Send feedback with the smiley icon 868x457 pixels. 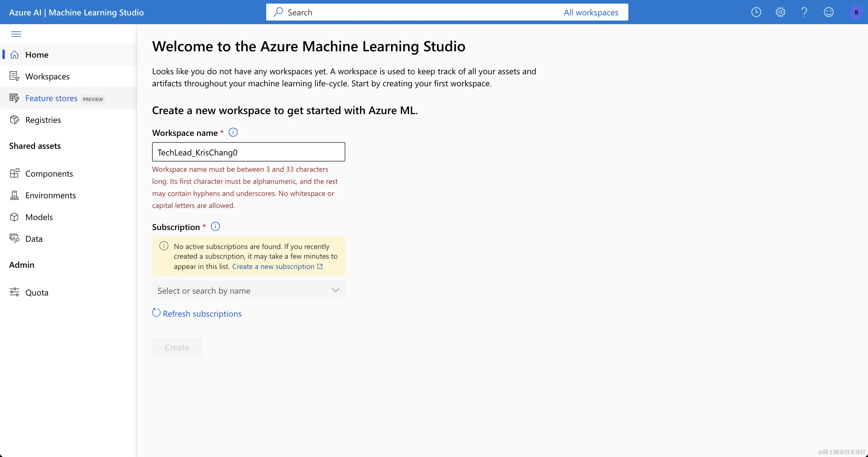(828, 12)
